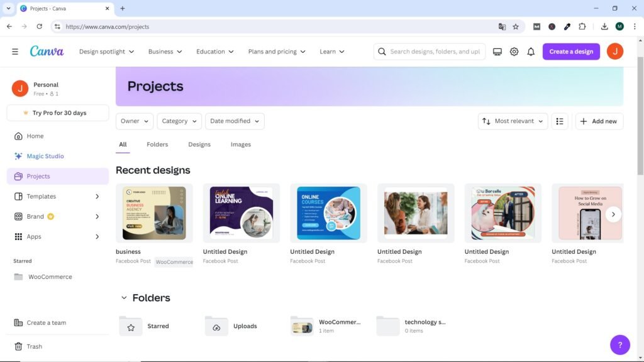
Task: Open the hamburger menu beside Canva logo
Action: (15, 52)
